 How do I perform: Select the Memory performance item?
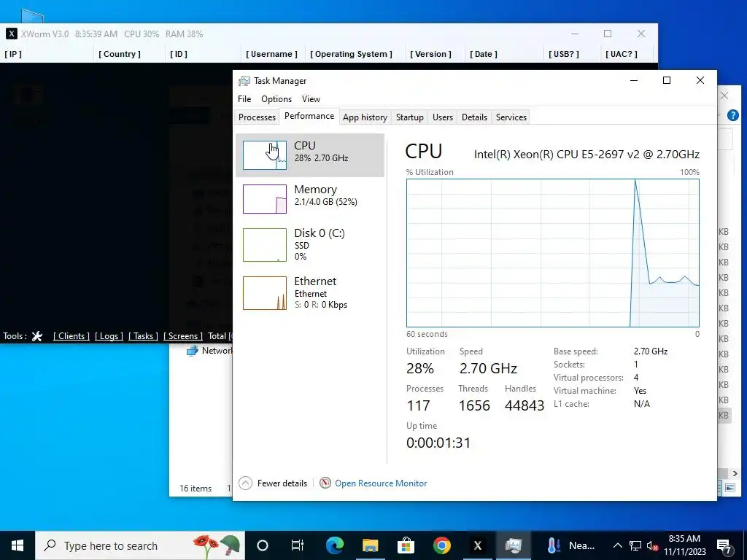(x=310, y=198)
